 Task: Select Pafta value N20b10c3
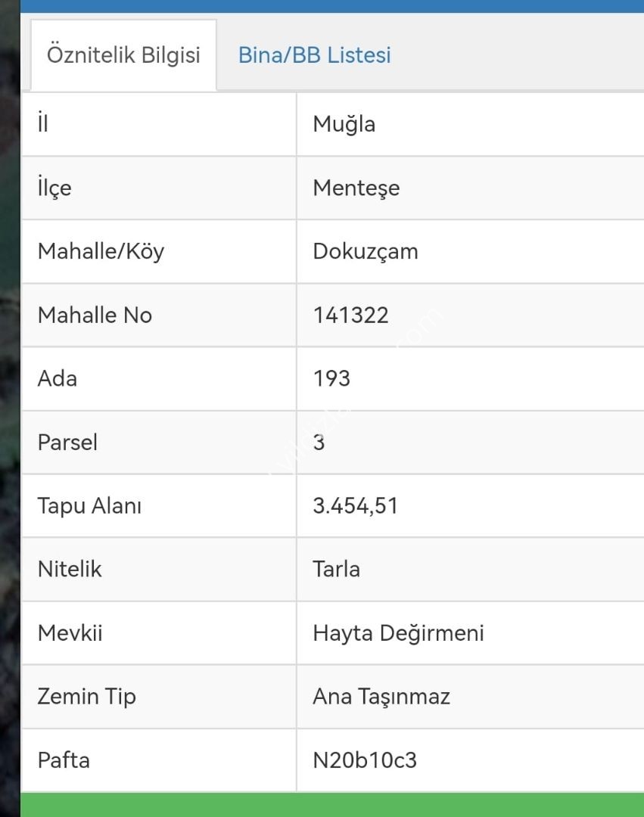pyautogui.click(x=365, y=761)
